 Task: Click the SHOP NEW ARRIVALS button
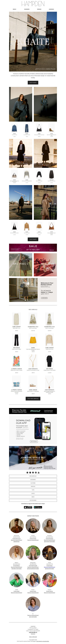(x=33, y=399)
